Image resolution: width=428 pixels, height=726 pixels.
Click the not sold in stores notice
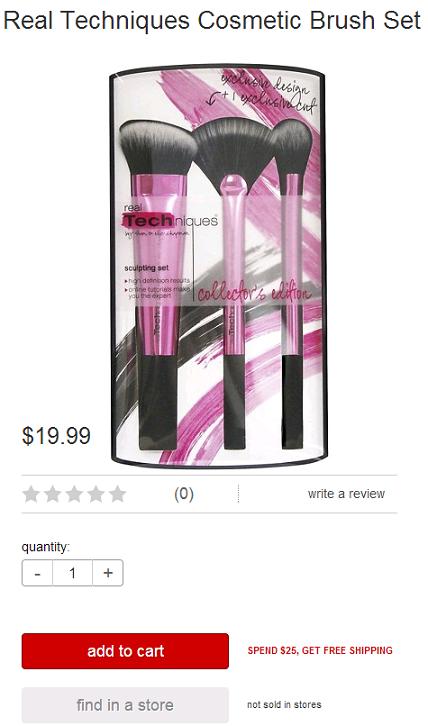(284, 705)
